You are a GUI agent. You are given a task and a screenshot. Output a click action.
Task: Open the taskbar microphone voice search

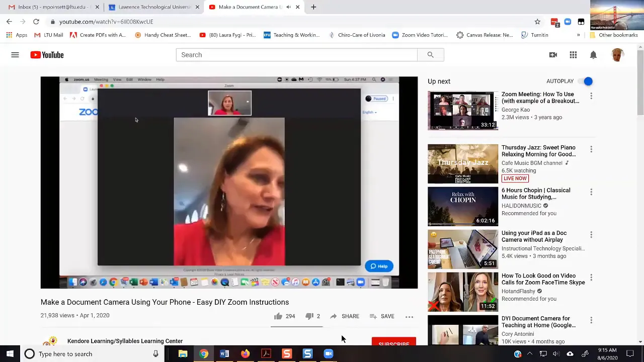(x=155, y=354)
